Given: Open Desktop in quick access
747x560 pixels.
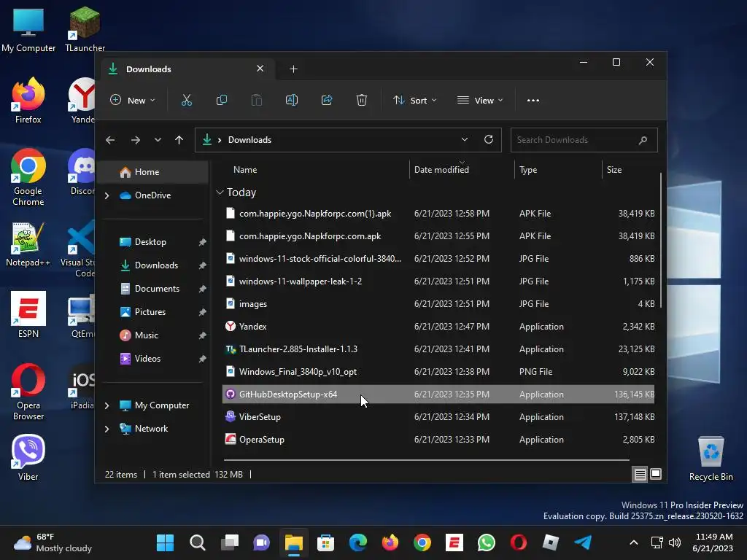Looking at the screenshot, I should click(150, 242).
